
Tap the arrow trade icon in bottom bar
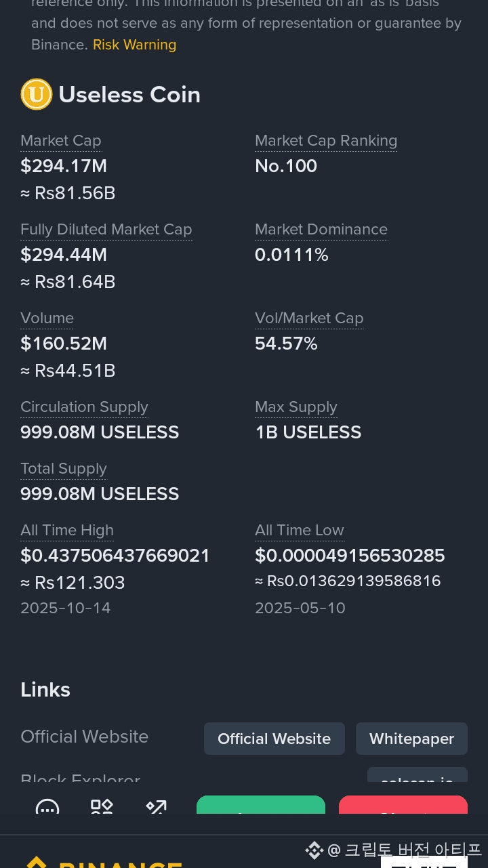point(156,806)
